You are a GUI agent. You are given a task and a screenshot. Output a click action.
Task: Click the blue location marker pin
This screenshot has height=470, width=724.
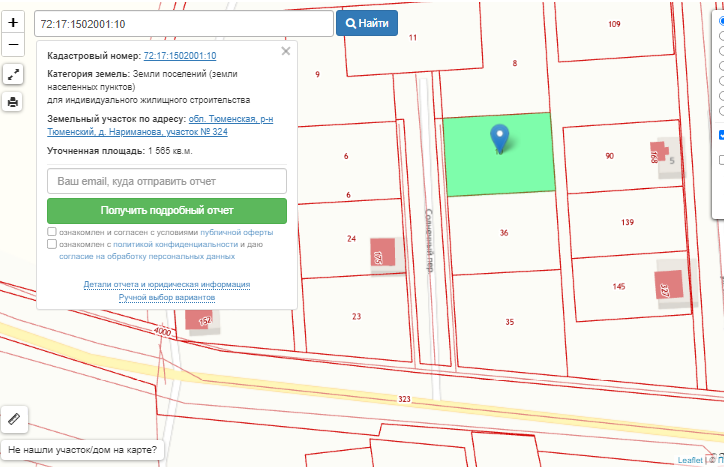500,138
